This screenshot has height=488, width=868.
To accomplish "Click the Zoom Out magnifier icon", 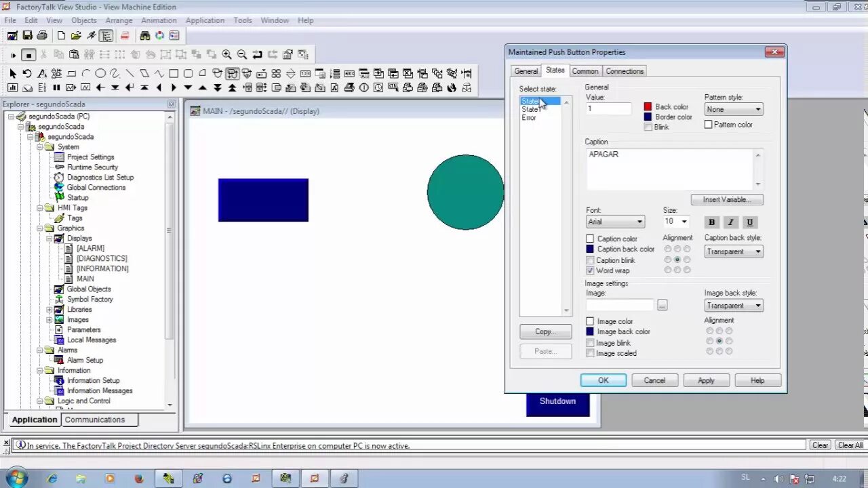I will click(x=241, y=55).
